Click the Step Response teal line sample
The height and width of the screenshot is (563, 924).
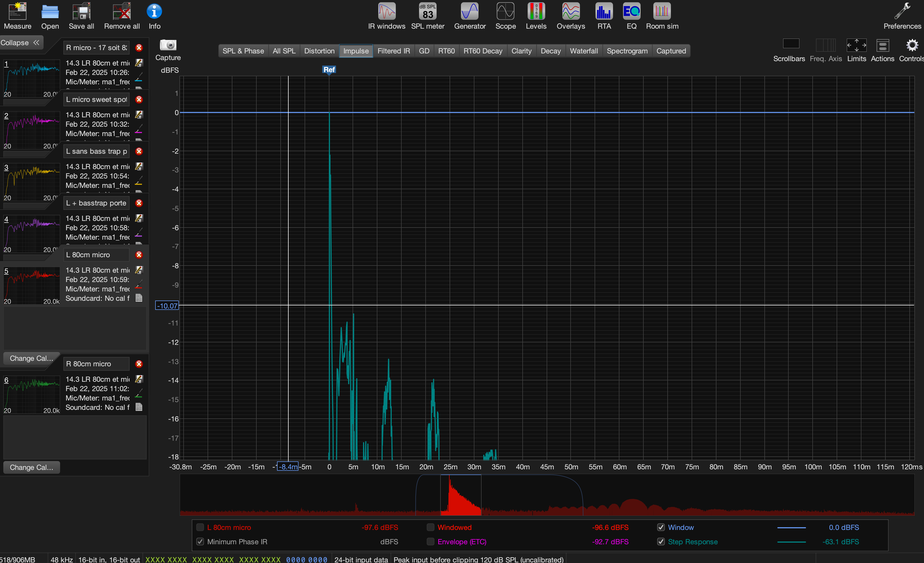pos(791,542)
